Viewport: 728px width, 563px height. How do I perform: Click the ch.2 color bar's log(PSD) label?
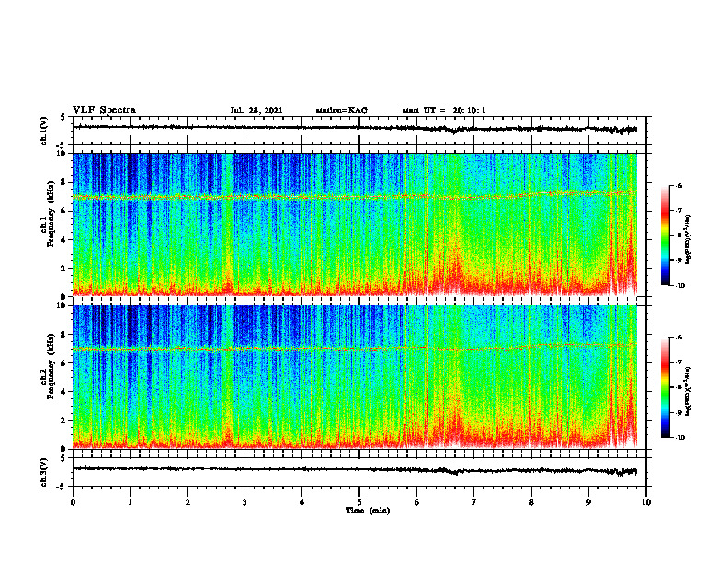click(x=688, y=389)
